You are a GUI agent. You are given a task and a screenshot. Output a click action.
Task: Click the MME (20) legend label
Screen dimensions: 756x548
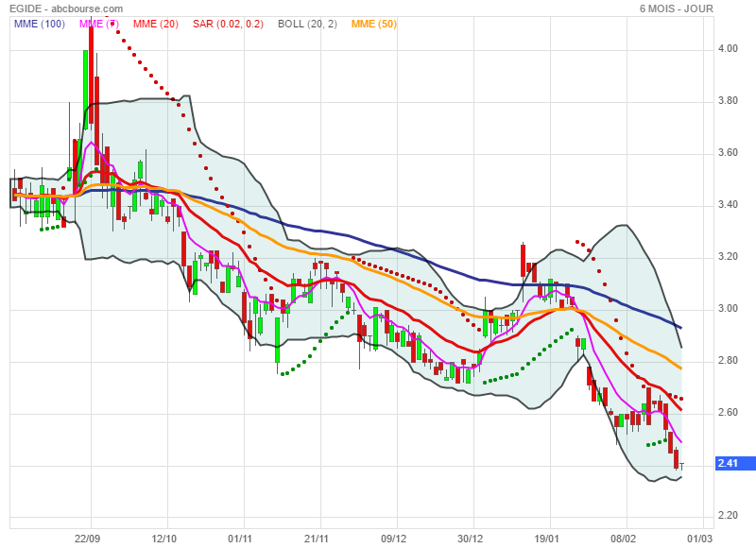[x=156, y=24]
